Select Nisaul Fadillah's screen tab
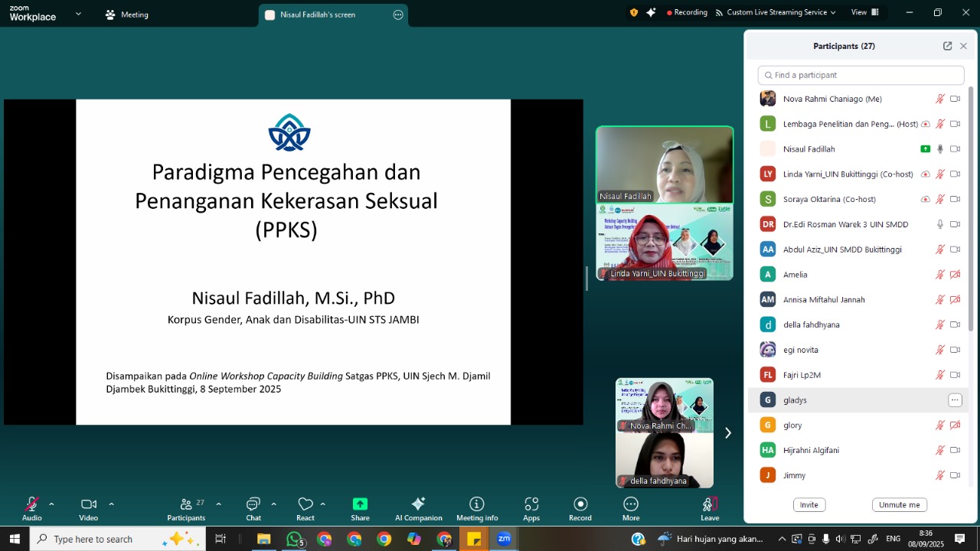 328,15
